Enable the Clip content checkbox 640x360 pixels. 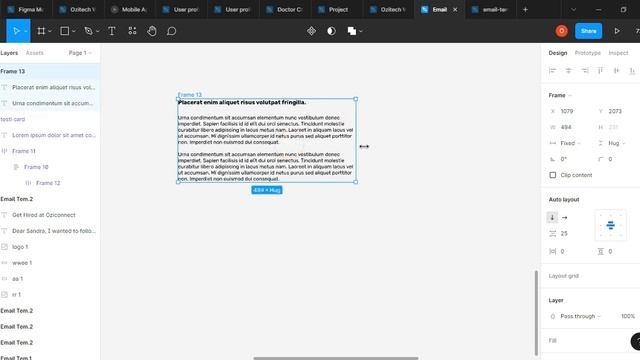(553, 175)
